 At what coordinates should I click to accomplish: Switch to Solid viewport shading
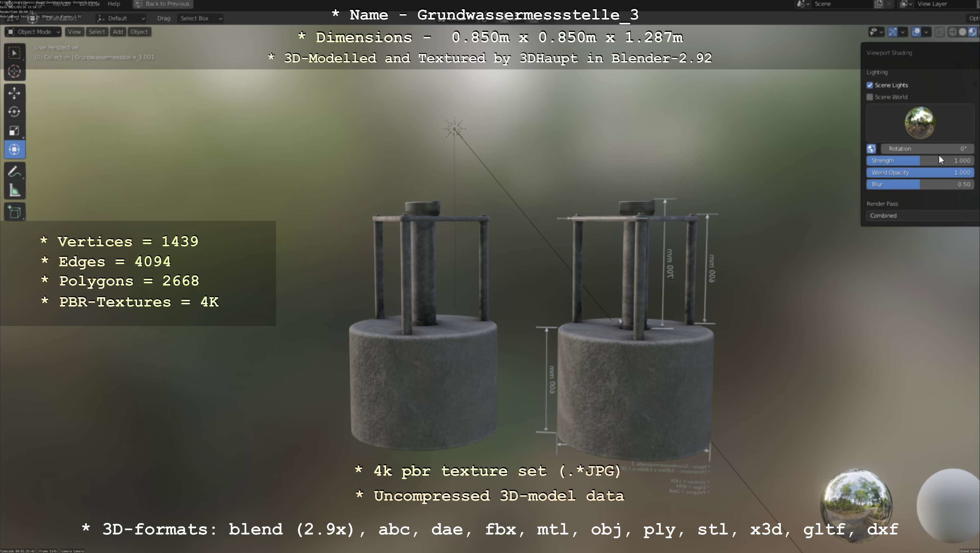coord(962,32)
